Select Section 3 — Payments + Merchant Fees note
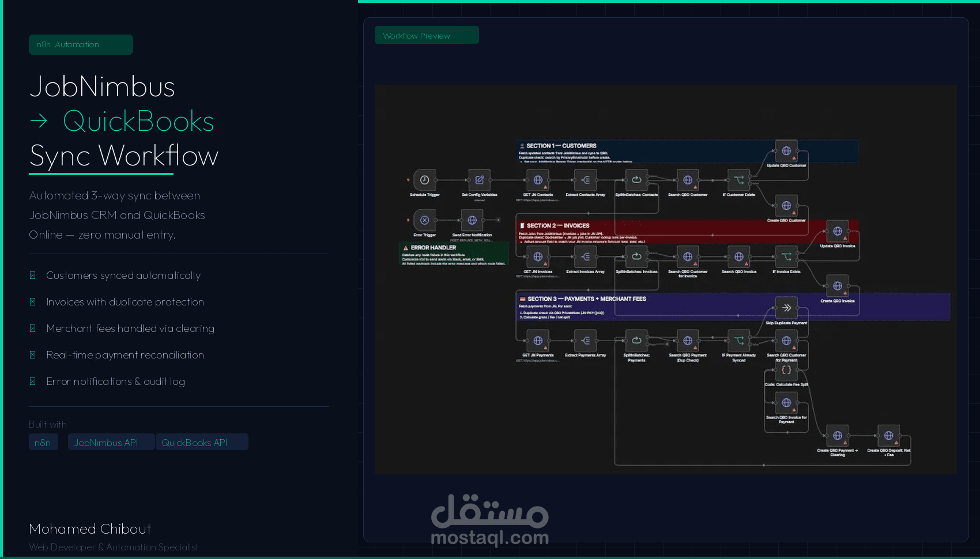980x559 pixels. point(733,307)
